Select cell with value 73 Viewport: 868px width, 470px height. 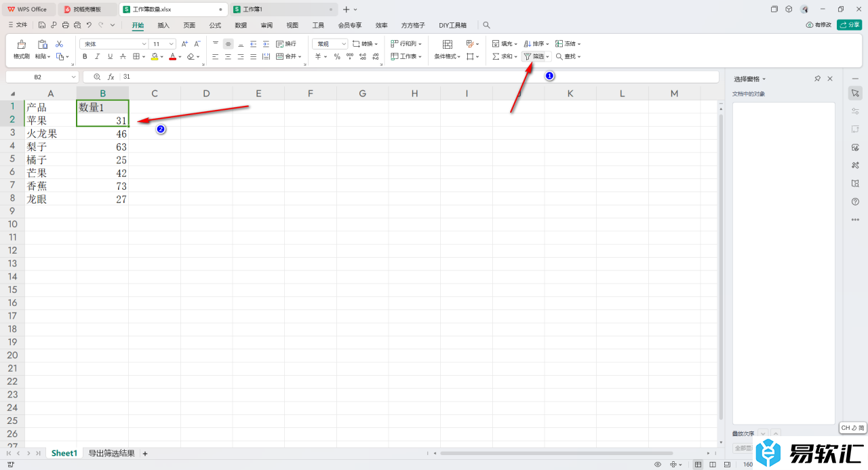102,186
